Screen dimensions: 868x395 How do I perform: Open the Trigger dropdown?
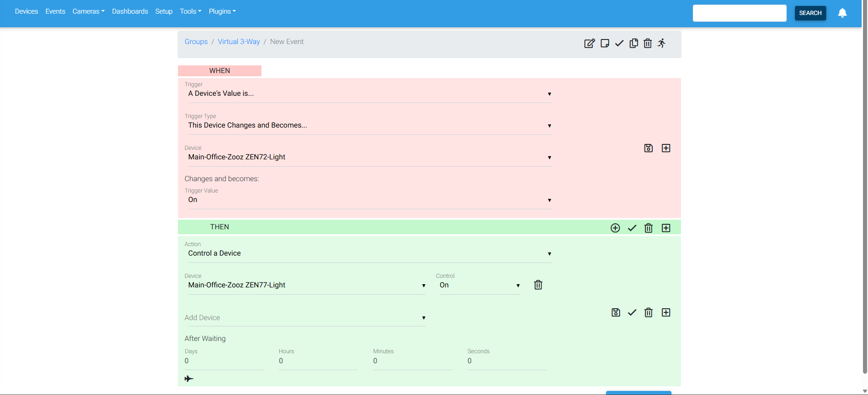370,94
